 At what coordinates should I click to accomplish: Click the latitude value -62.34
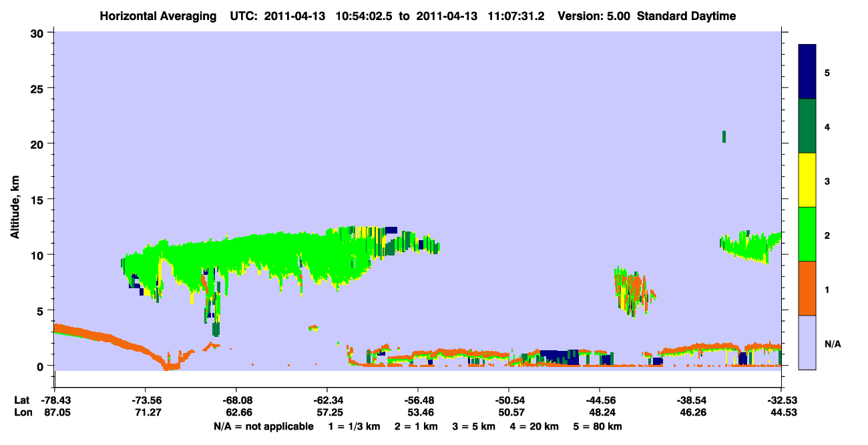327,400
